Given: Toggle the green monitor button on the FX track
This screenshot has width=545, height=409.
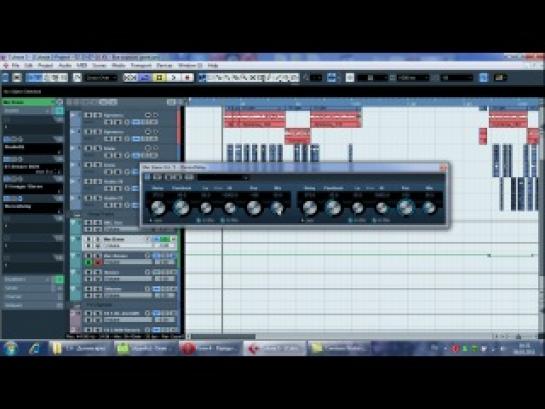Looking at the screenshot, I should pos(89,262).
